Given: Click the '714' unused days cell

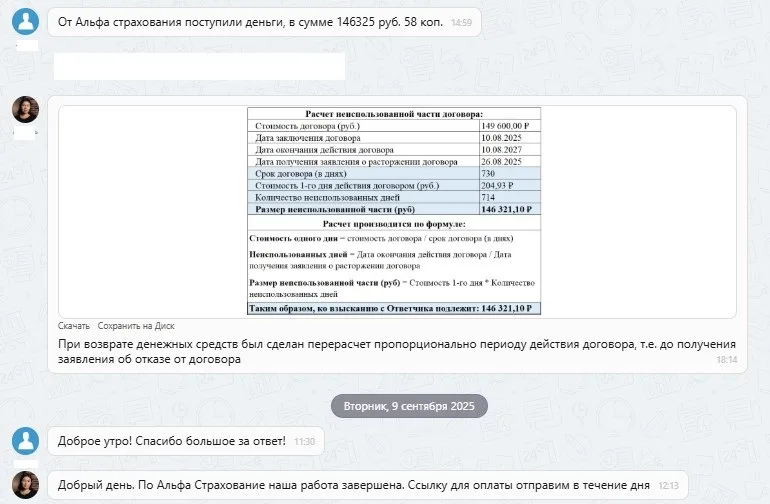Looking at the screenshot, I should pos(510,197).
